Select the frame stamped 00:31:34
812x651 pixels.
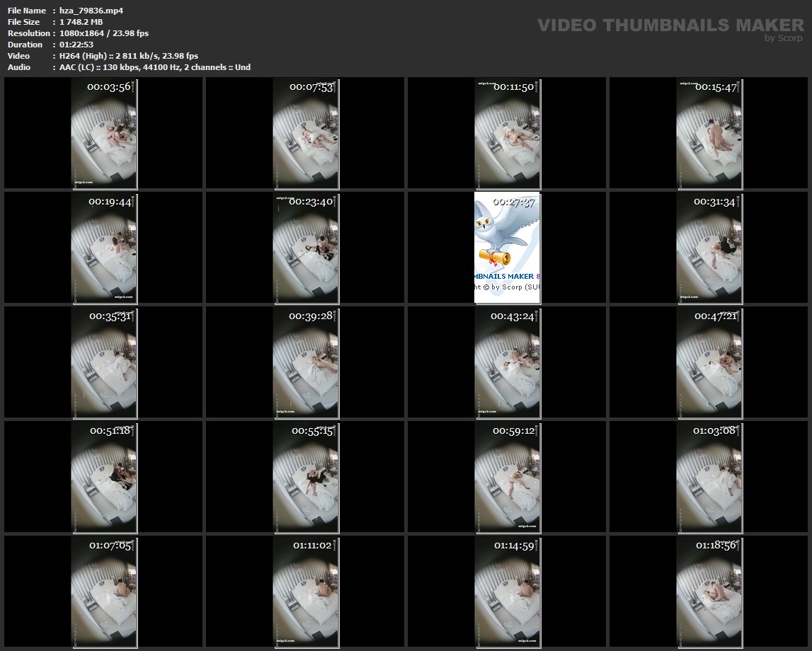(709, 248)
